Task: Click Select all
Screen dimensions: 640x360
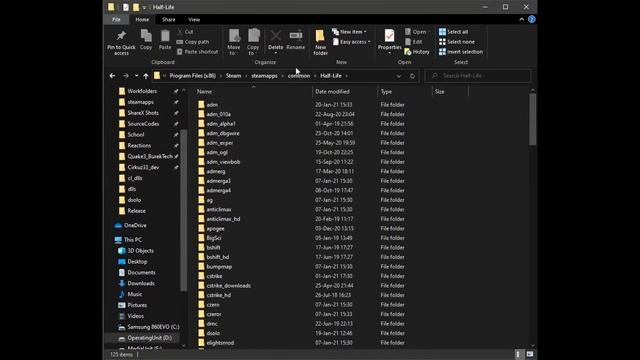Action: point(453,32)
